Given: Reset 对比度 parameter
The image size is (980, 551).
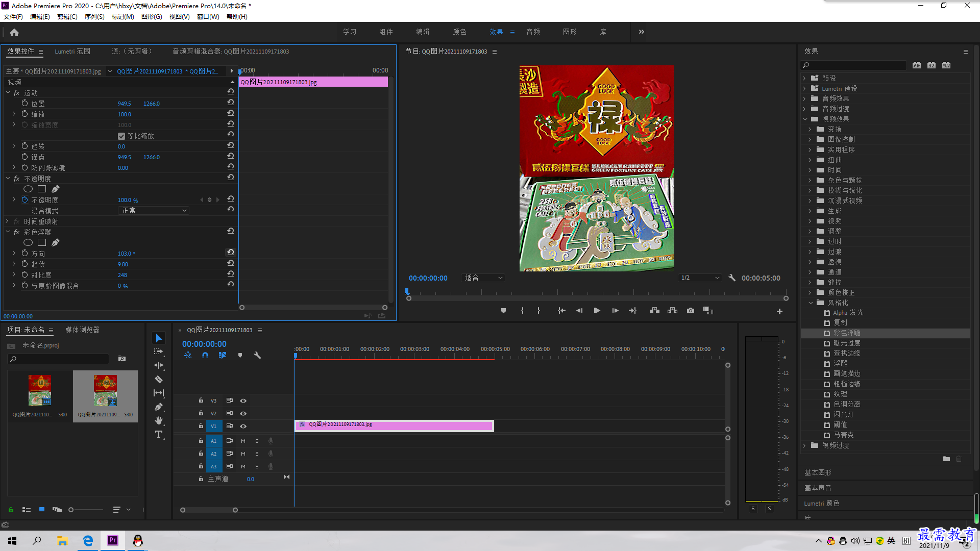Looking at the screenshot, I should coord(231,274).
